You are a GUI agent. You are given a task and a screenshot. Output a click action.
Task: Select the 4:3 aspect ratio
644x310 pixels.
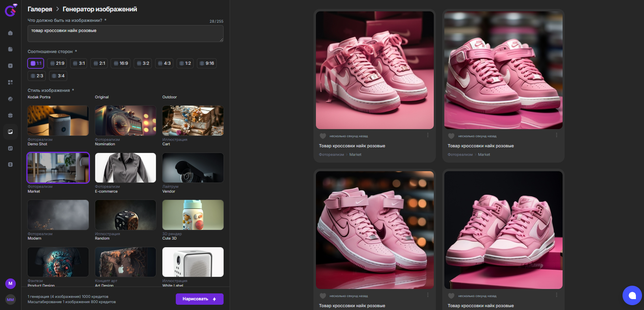pos(164,63)
